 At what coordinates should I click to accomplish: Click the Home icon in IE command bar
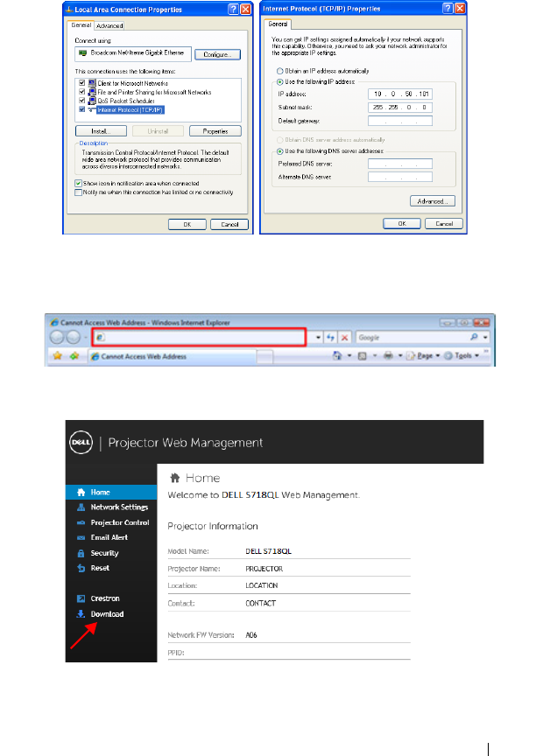337,356
